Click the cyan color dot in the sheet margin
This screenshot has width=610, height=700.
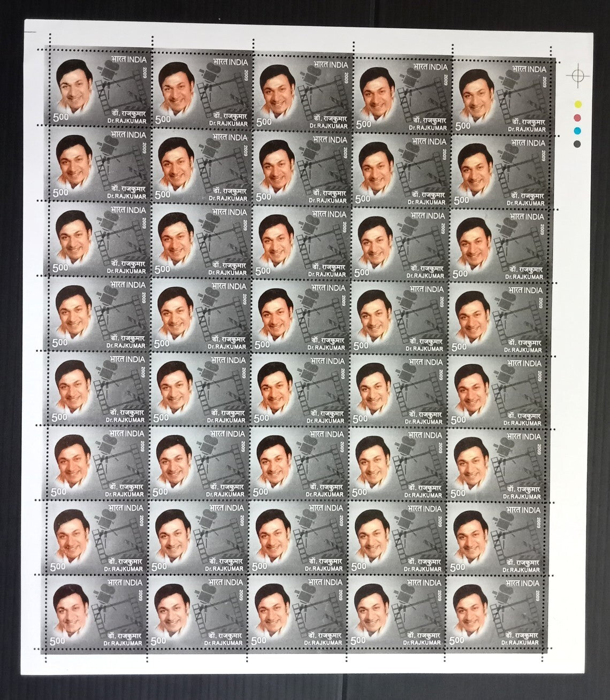click(x=577, y=130)
